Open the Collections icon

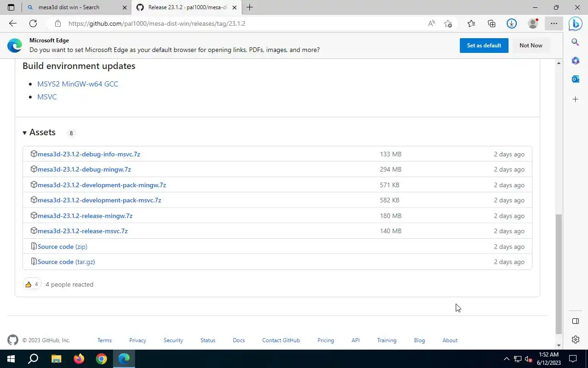(492, 23)
